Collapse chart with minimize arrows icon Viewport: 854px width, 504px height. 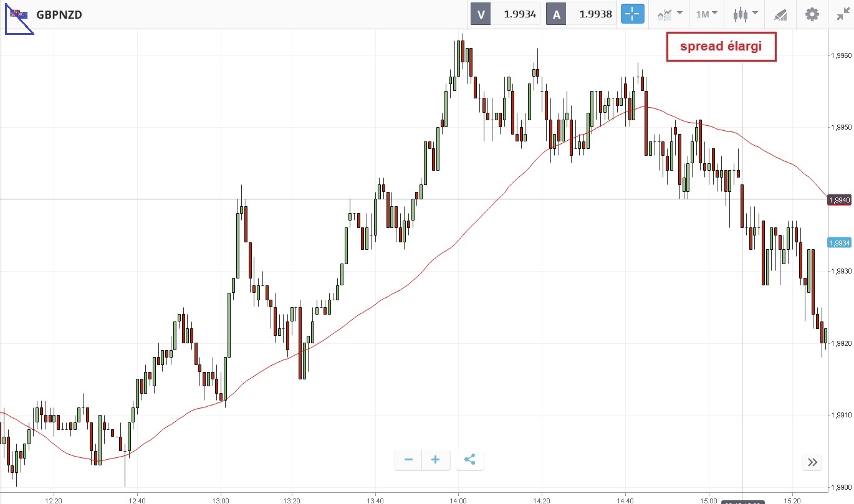[x=842, y=14]
